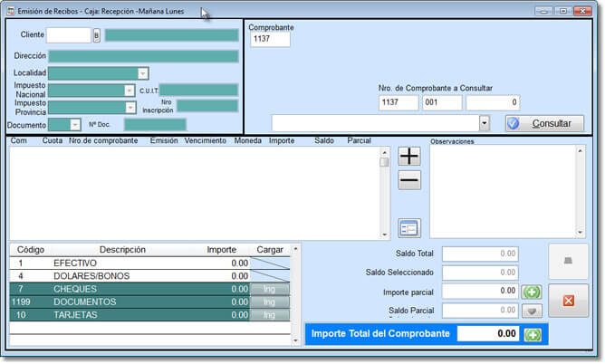Click comprobantes list scrollbar up arrow

pyautogui.click(x=384, y=152)
